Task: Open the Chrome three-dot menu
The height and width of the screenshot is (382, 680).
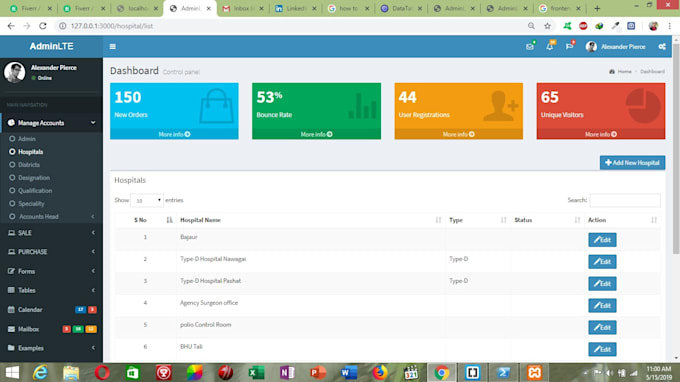Action: [x=670, y=26]
